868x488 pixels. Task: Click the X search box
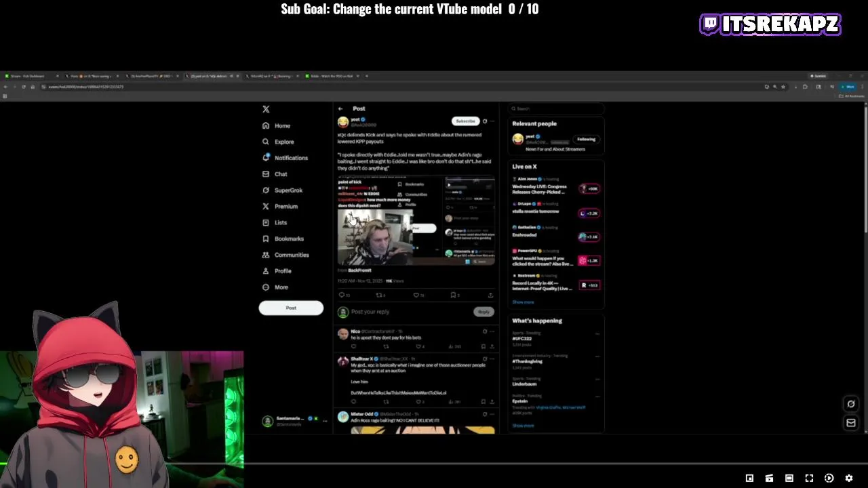click(x=557, y=108)
